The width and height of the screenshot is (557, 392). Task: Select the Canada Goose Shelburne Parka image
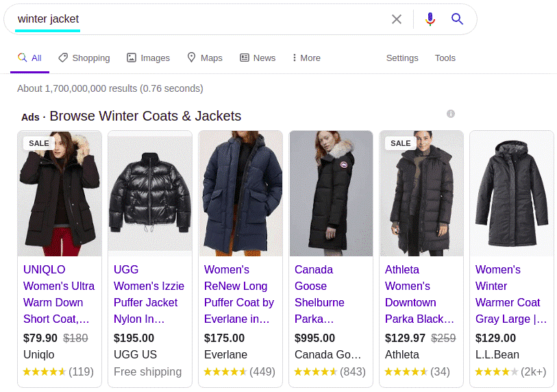pos(331,193)
